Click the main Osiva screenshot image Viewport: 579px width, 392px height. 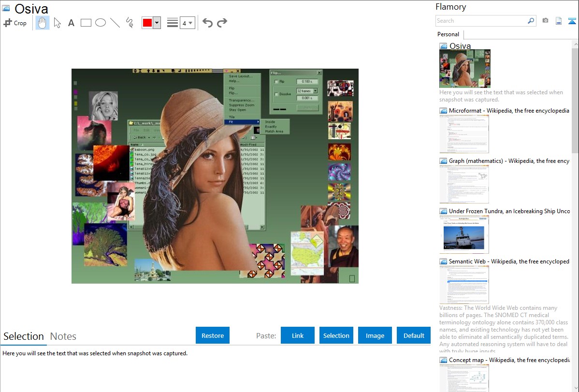[215, 176]
